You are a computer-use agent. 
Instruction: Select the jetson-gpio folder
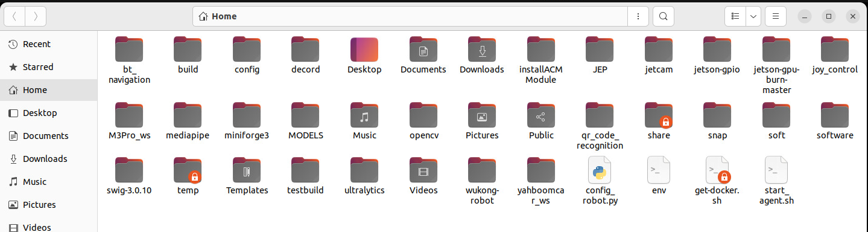717,50
